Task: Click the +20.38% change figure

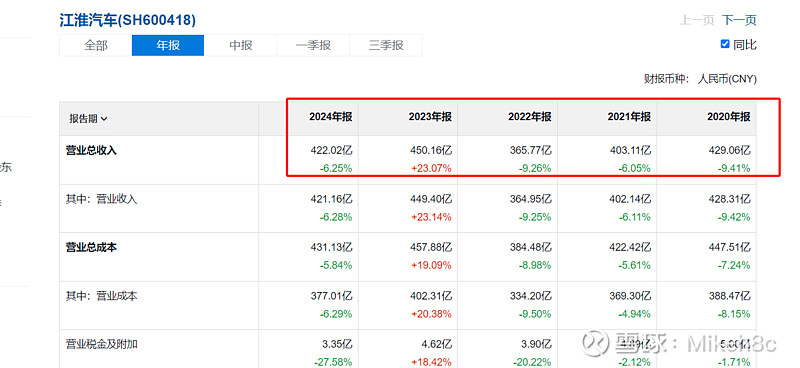Action: coord(432,314)
